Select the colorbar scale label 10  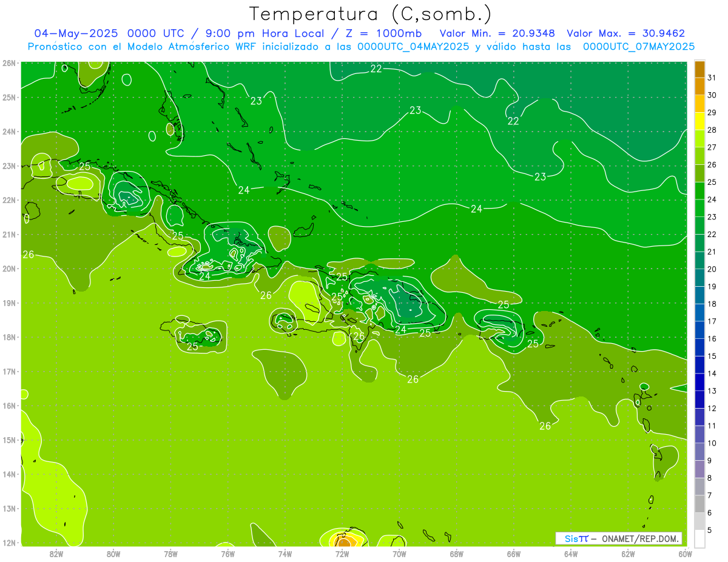tap(712, 443)
